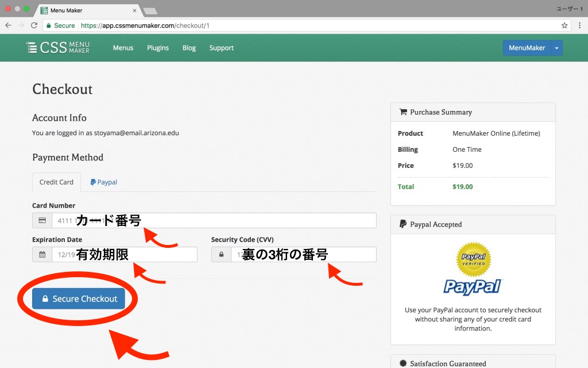The width and height of the screenshot is (588, 368).
Task: Click the Card Number input field
Action: pos(214,220)
